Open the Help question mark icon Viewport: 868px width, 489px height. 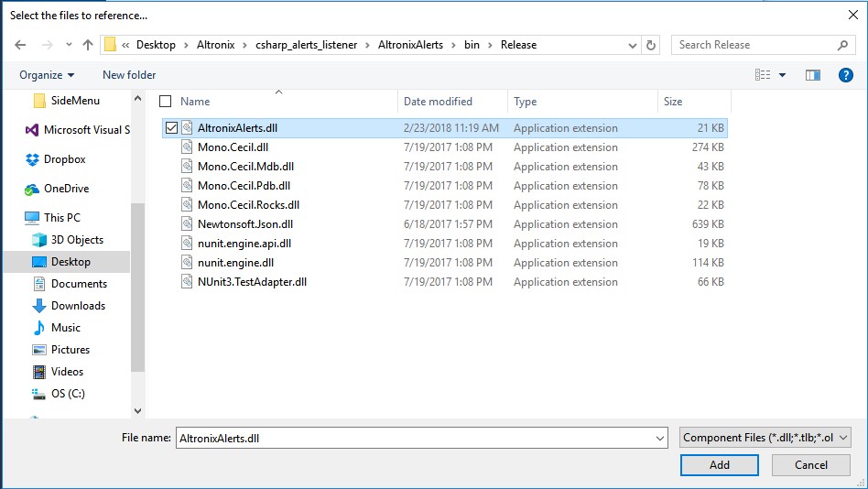click(x=845, y=75)
